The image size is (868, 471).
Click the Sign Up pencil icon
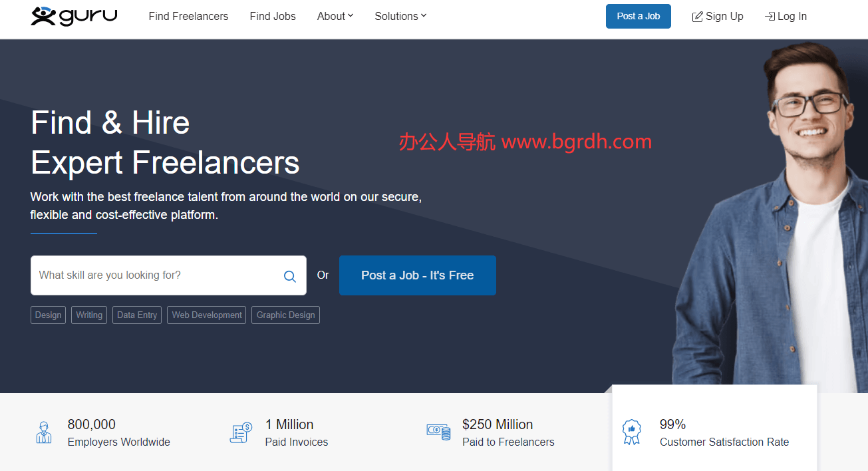tap(697, 17)
